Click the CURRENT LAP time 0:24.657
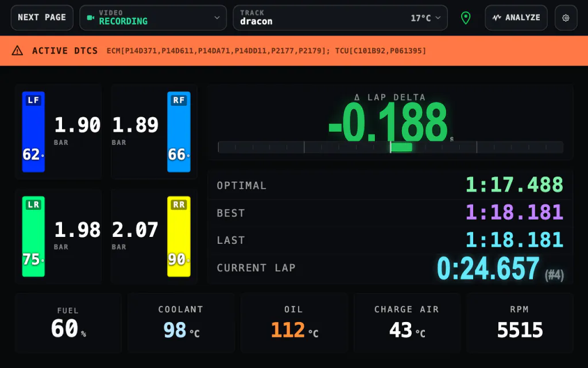This screenshot has height=368, width=588. point(488,268)
